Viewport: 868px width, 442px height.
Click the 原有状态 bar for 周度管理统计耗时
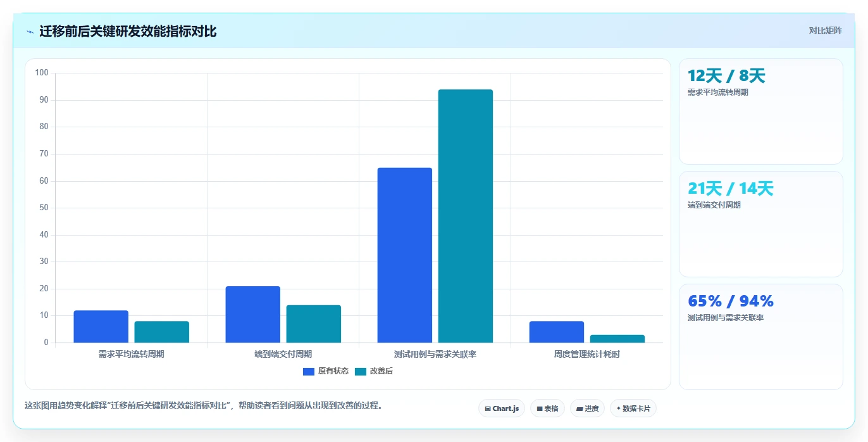point(557,332)
